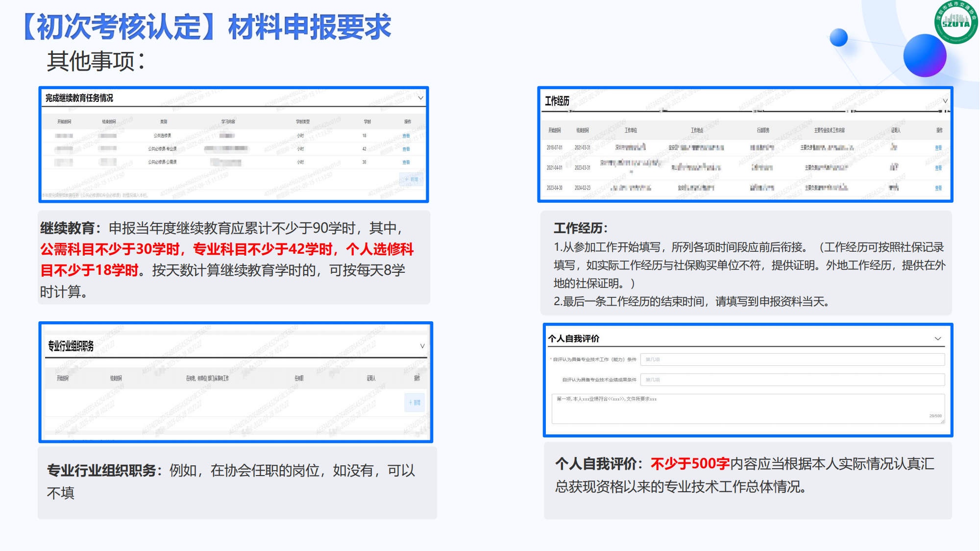
Task: Click the 公共必修课-专业课 category cell
Action: pos(162,149)
